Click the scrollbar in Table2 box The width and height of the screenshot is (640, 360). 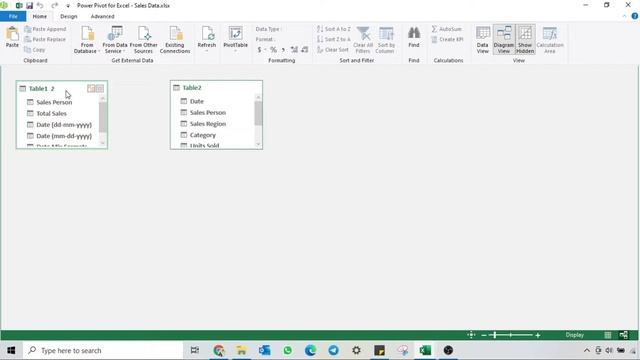(x=258, y=113)
